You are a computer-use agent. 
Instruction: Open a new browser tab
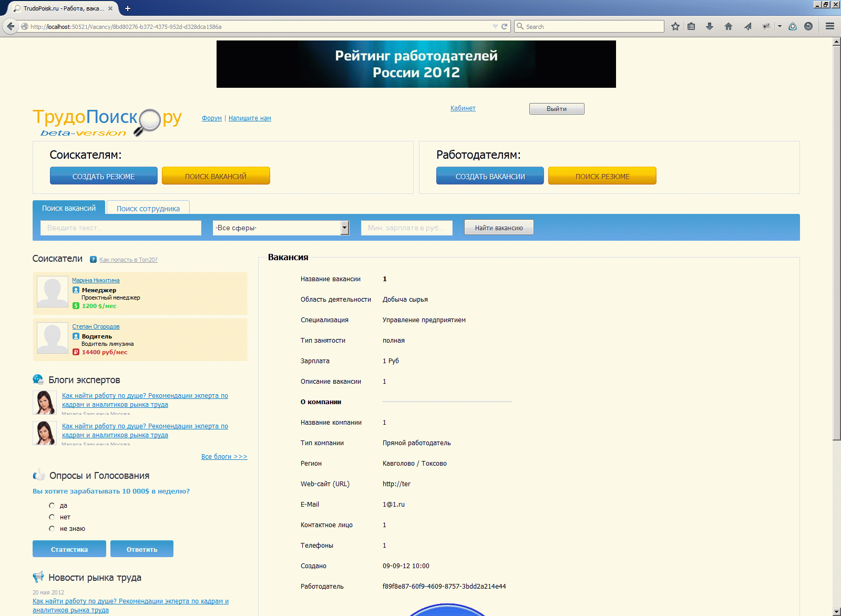click(127, 8)
